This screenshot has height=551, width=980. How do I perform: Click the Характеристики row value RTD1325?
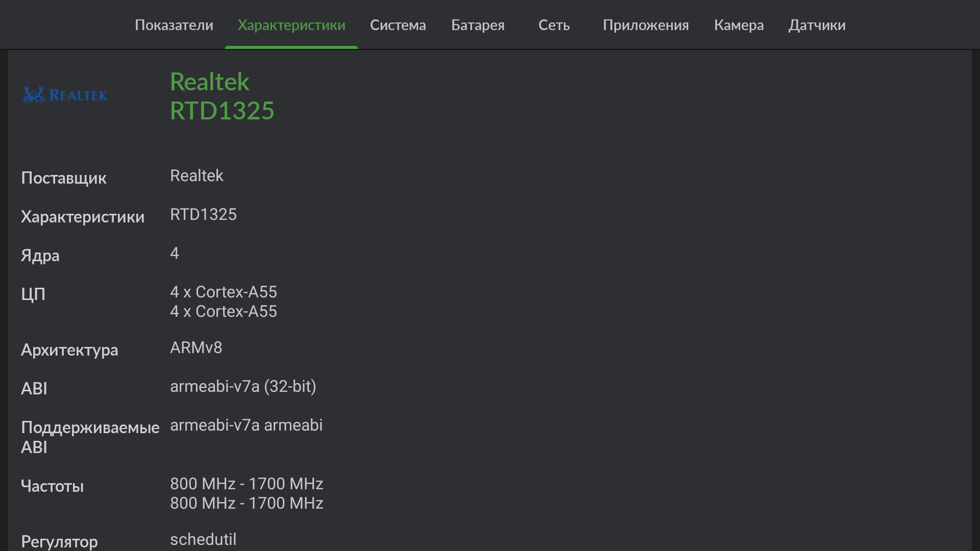click(x=203, y=215)
